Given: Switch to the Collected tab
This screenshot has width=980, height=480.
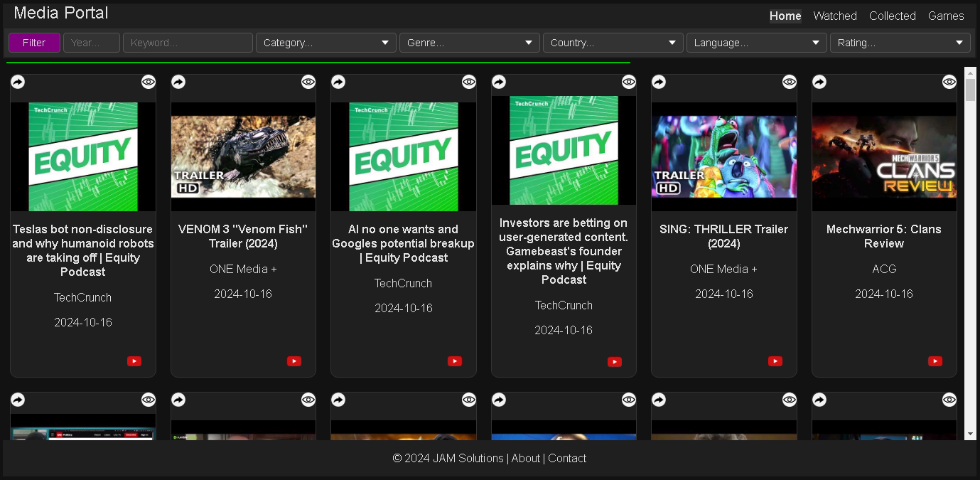Looking at the screenshot, I should click(x=893, y=16).
